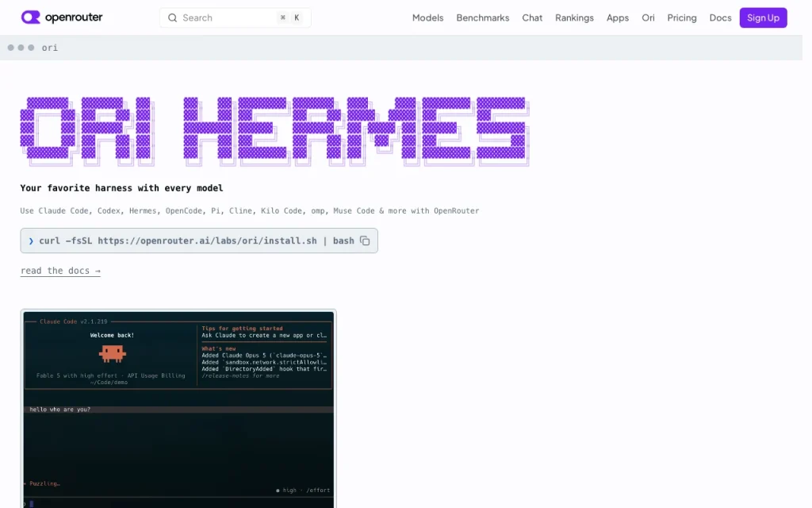Follow the read the docs link
Screen dimensions: 812x508
tap(60, 271)
